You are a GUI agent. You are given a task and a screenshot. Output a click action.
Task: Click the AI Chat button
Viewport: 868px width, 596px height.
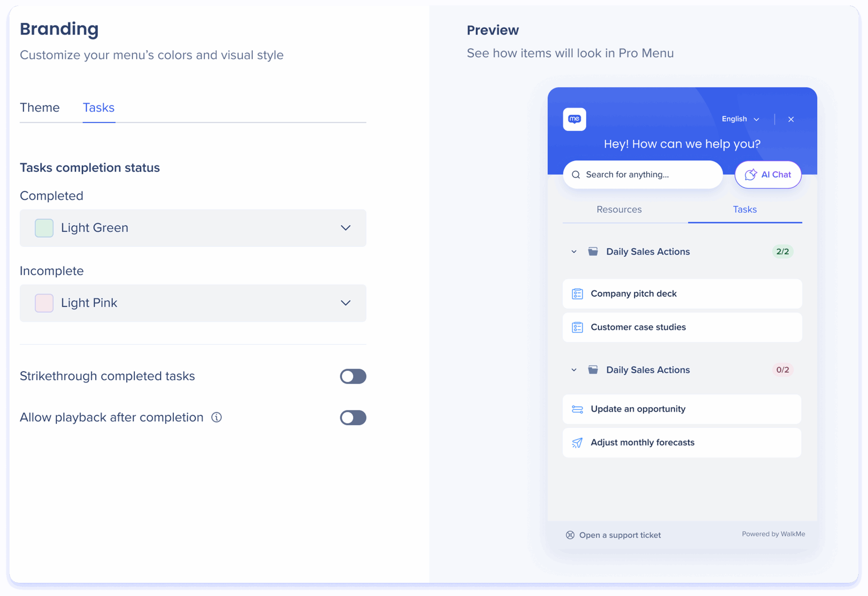[x=768, y=175]
